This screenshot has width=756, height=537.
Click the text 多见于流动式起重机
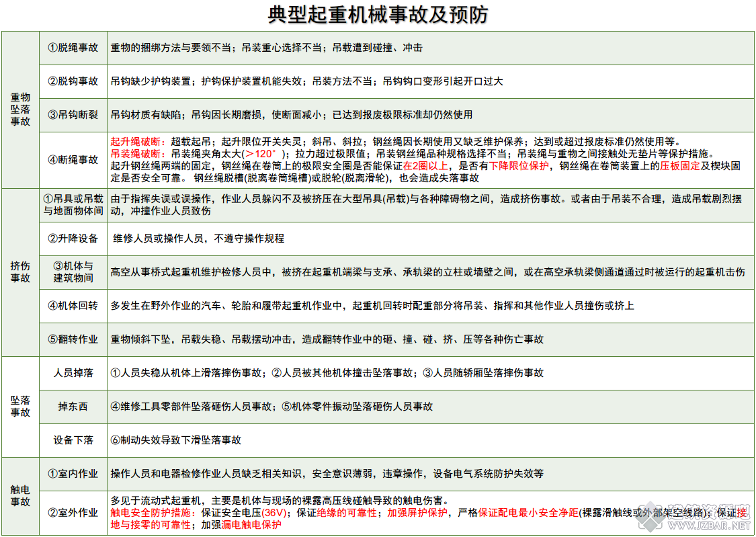coord(155,501)
